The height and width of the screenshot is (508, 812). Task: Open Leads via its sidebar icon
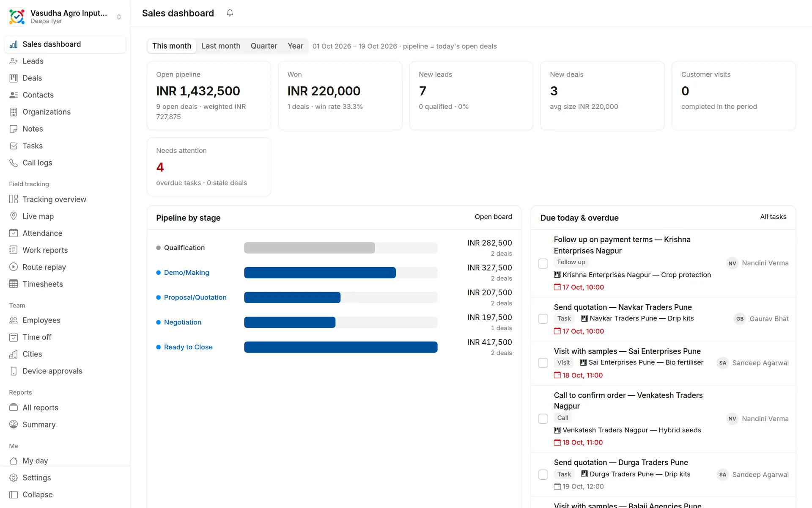click(x=14, y=61)
